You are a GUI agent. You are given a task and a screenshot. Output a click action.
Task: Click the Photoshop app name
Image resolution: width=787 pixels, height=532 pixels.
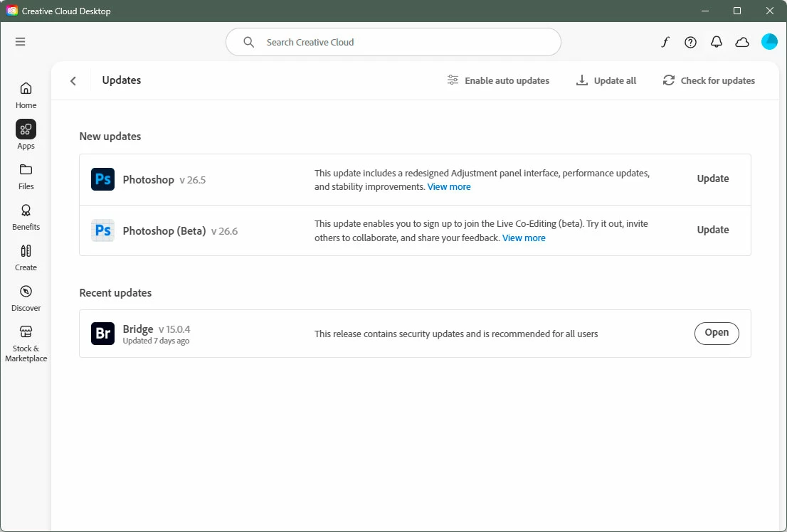point(148,180)
